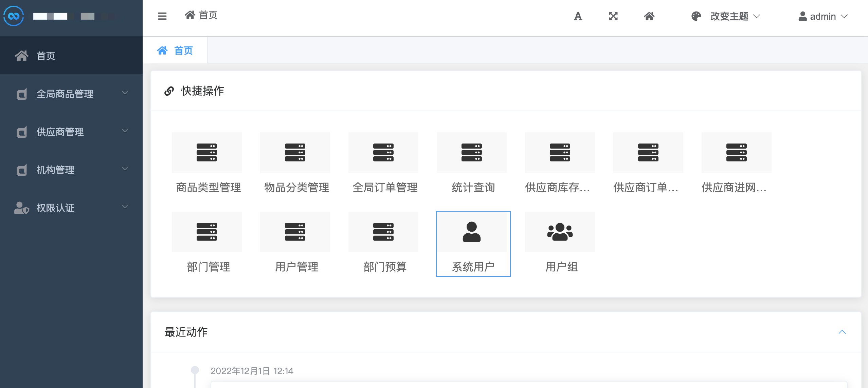
Task: Enter fullscreen with the expand arrows icon
Action: pos(613,16)
